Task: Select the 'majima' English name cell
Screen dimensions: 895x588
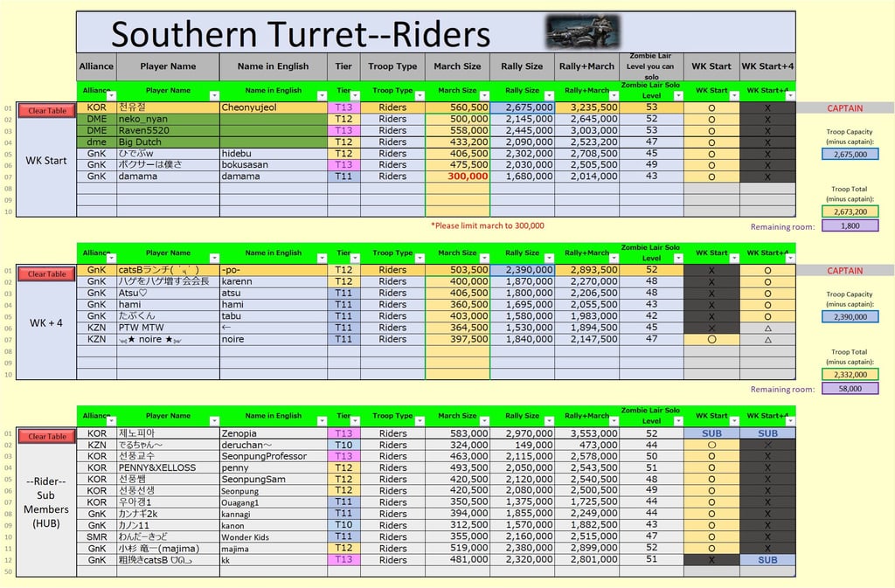Action: [274, 549]
